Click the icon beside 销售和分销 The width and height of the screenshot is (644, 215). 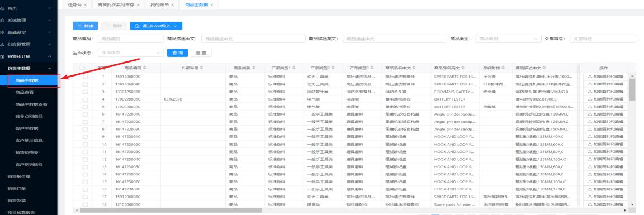pos(2,56)
